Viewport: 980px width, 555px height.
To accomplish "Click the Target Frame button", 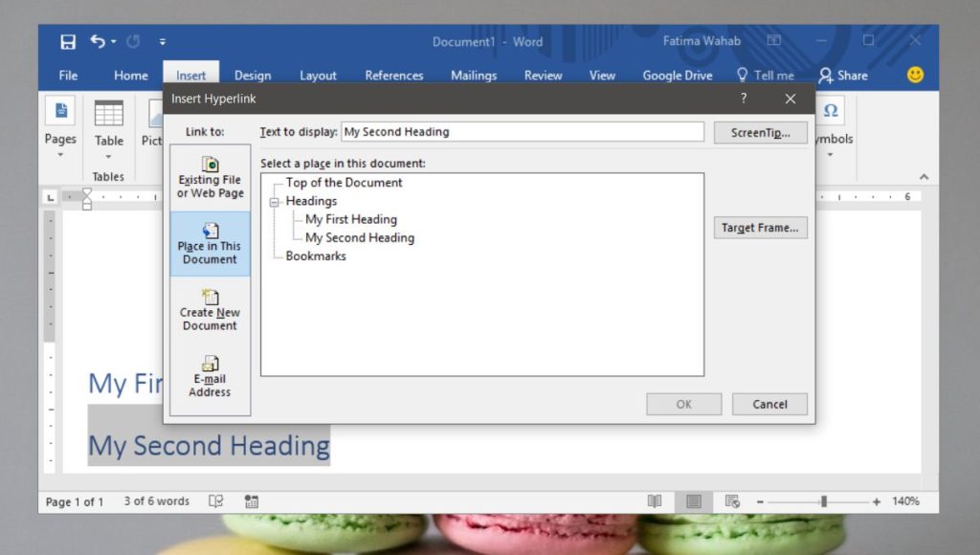I will [760, 227].
